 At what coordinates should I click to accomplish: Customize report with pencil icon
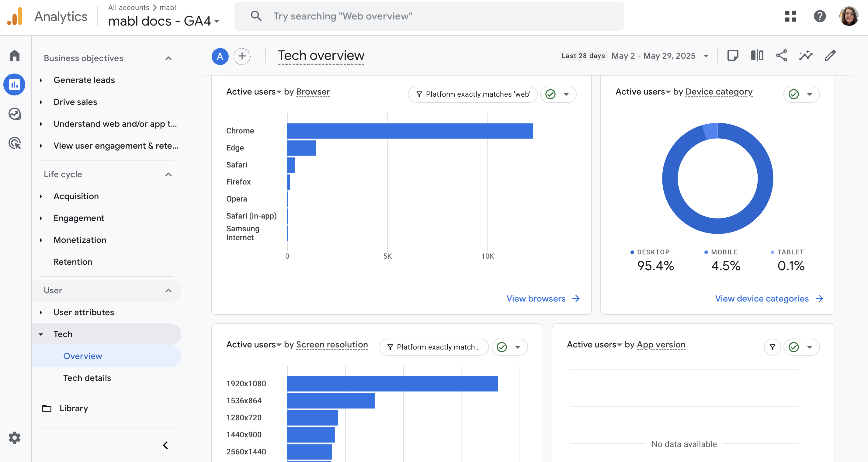[x=830, y=56]
